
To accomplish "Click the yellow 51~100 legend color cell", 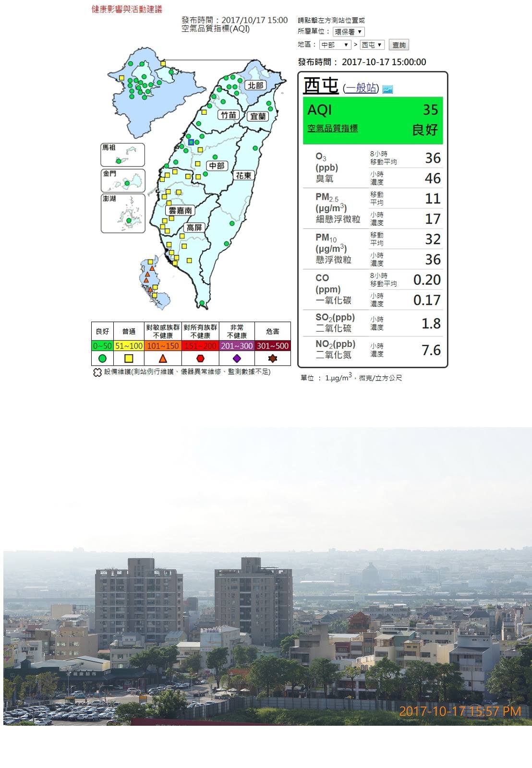I will [x=129, y=346].
